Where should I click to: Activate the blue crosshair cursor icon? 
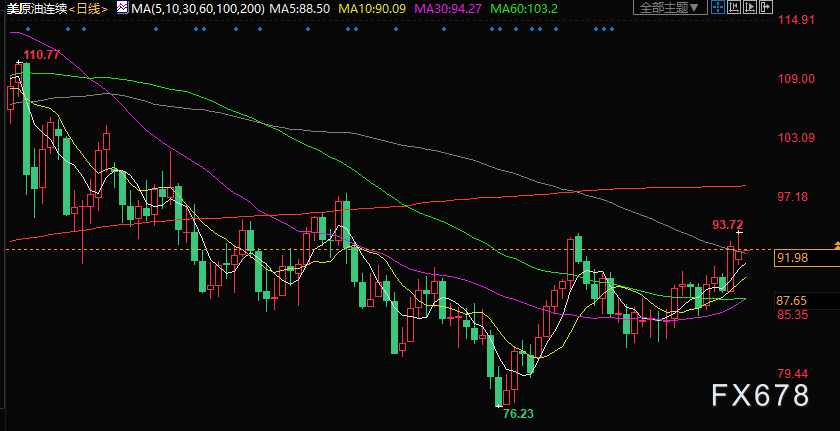(x=718, y=7)
